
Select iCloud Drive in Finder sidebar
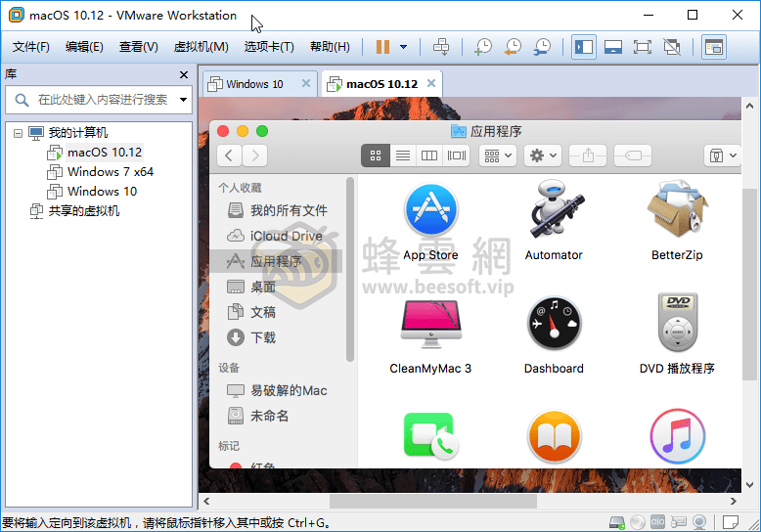tap(275, 236)
